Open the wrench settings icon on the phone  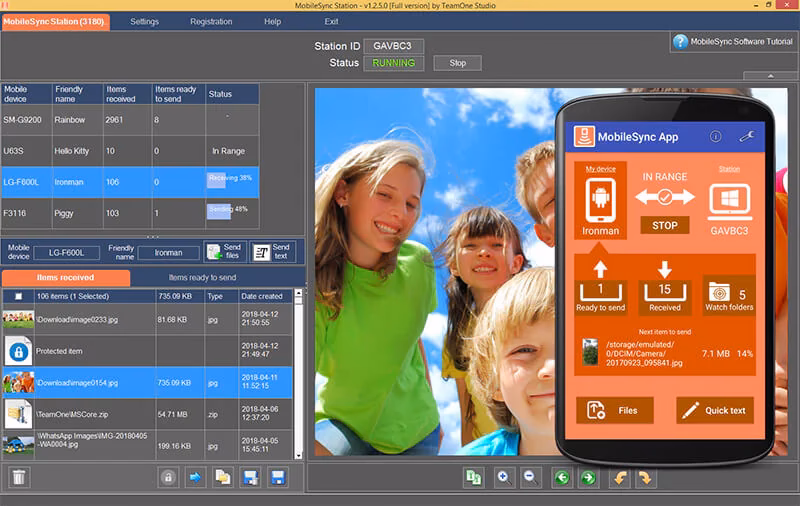point(746,136)
